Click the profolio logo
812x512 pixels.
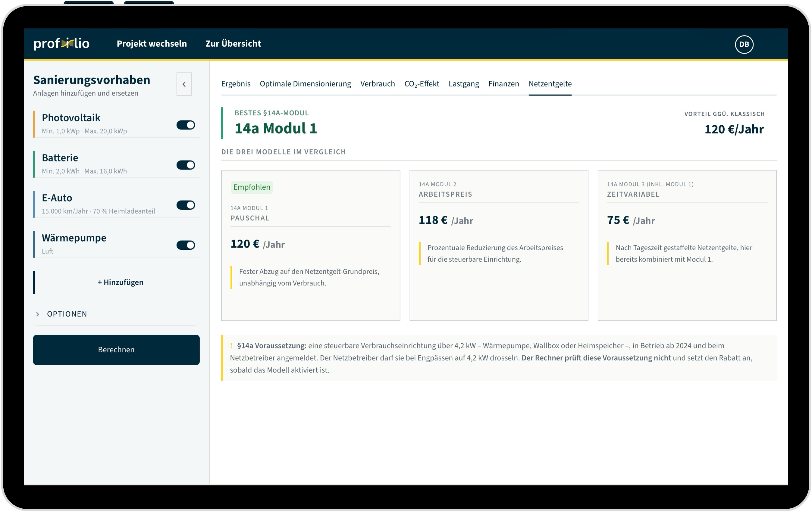(x=61, y=43)
